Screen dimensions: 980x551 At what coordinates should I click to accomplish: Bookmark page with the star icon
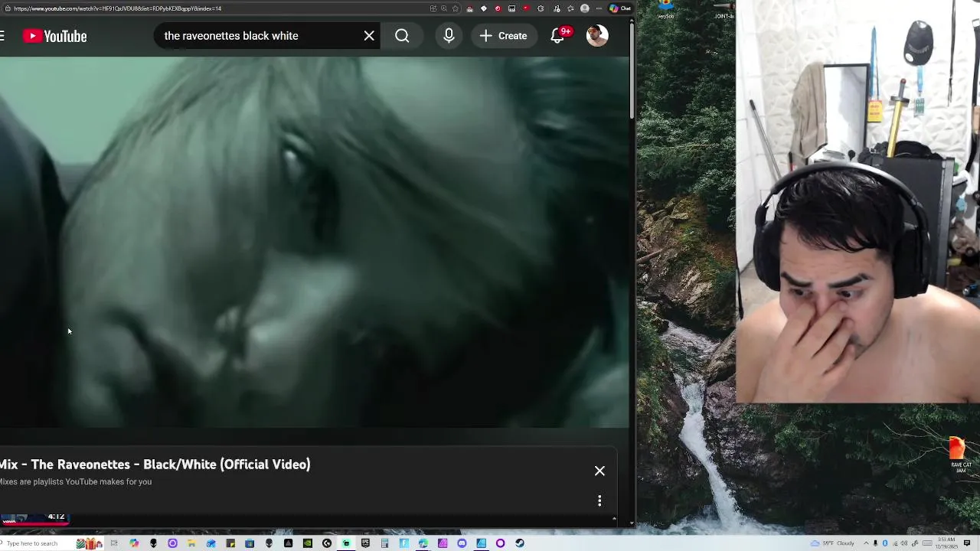pos(456,8)
